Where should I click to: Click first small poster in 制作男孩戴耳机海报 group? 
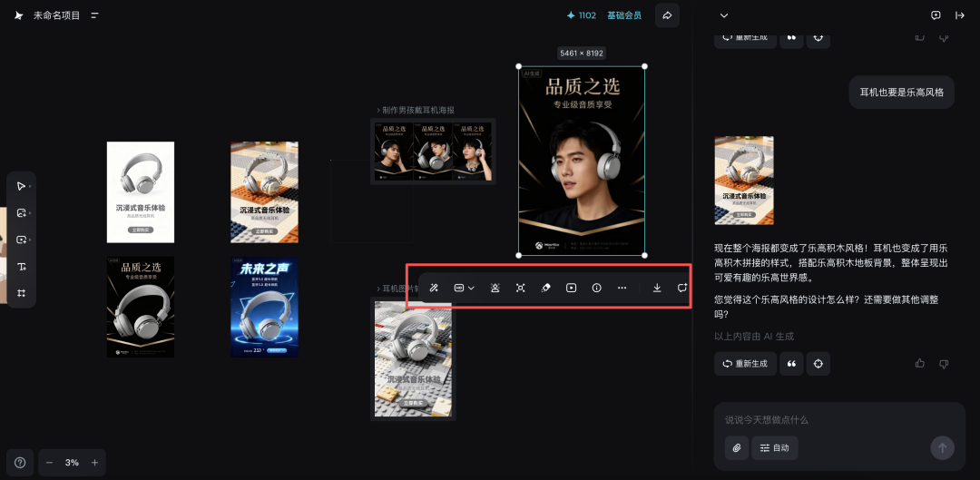coord(394,152)
